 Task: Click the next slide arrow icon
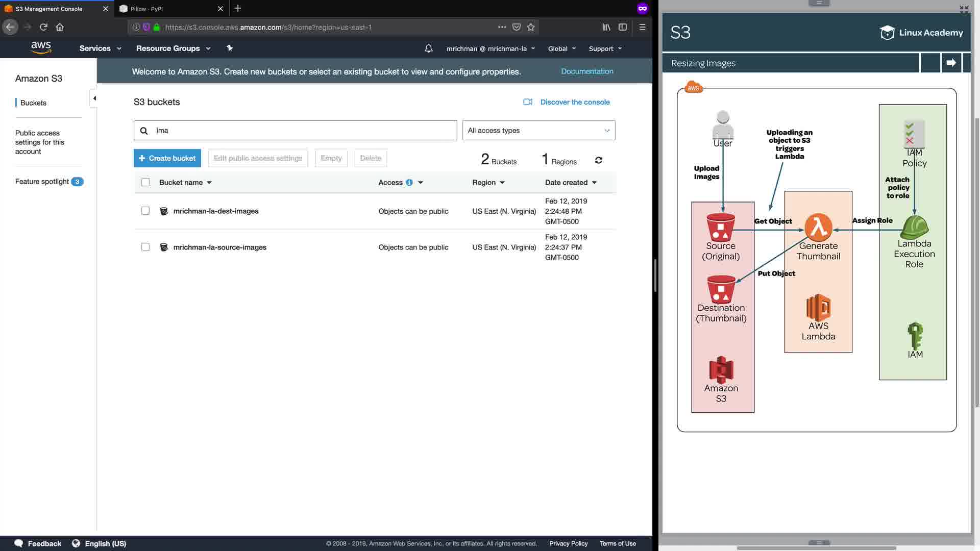pos(951,63)
